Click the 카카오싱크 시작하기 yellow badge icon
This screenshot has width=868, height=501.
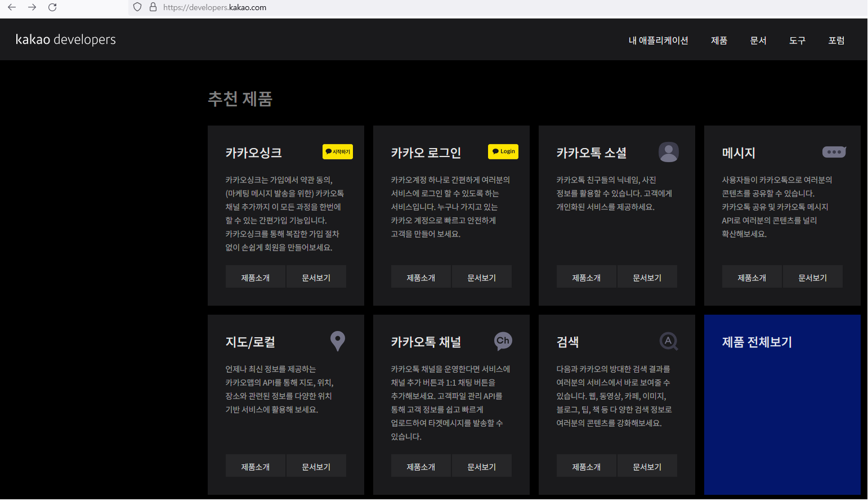[338, 152]
